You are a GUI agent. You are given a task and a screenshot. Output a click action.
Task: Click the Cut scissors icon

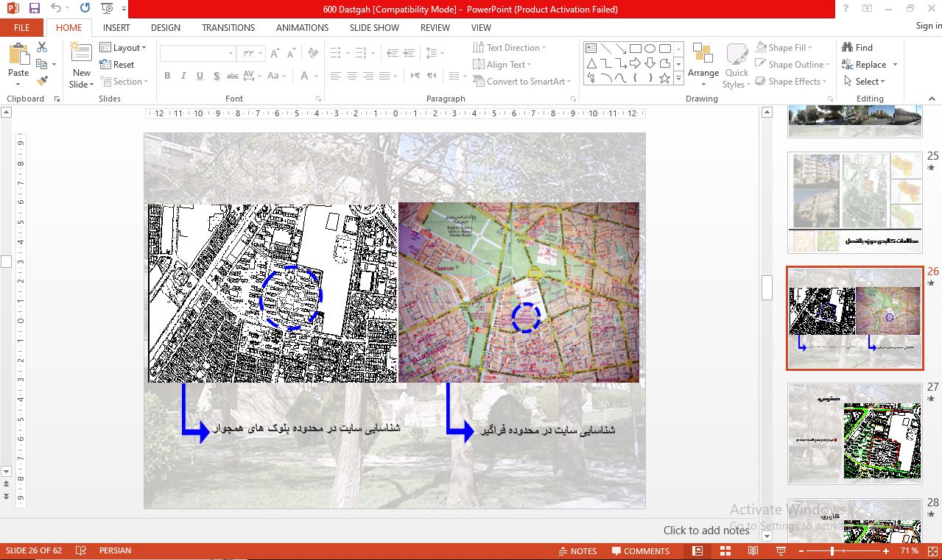click(x=42, y=47)
